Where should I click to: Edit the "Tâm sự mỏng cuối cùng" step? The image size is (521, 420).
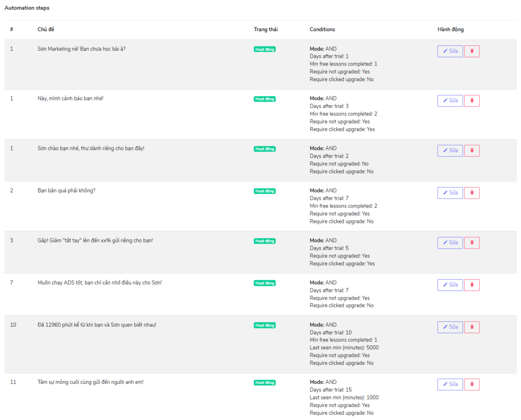pyautogui.click(x=450, y=384)
